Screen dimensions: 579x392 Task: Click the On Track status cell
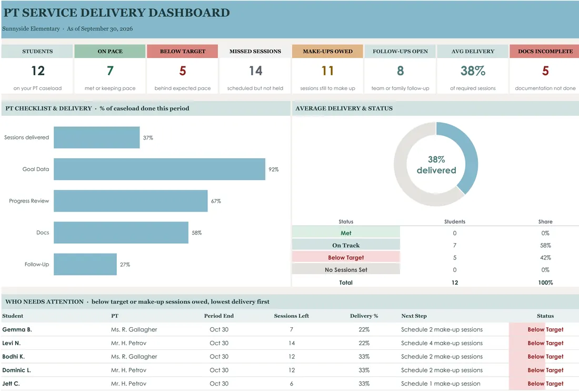[x=346, y=245]
